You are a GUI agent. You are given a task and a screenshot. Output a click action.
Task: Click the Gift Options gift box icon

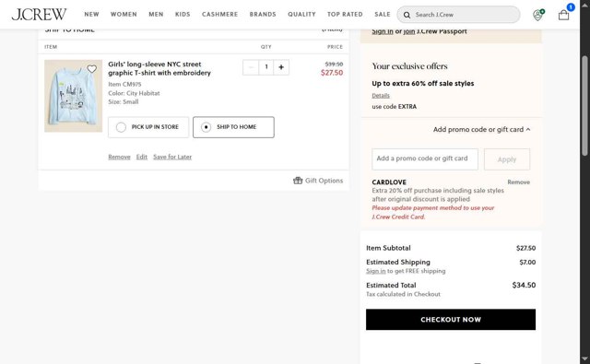coord(298,181)
